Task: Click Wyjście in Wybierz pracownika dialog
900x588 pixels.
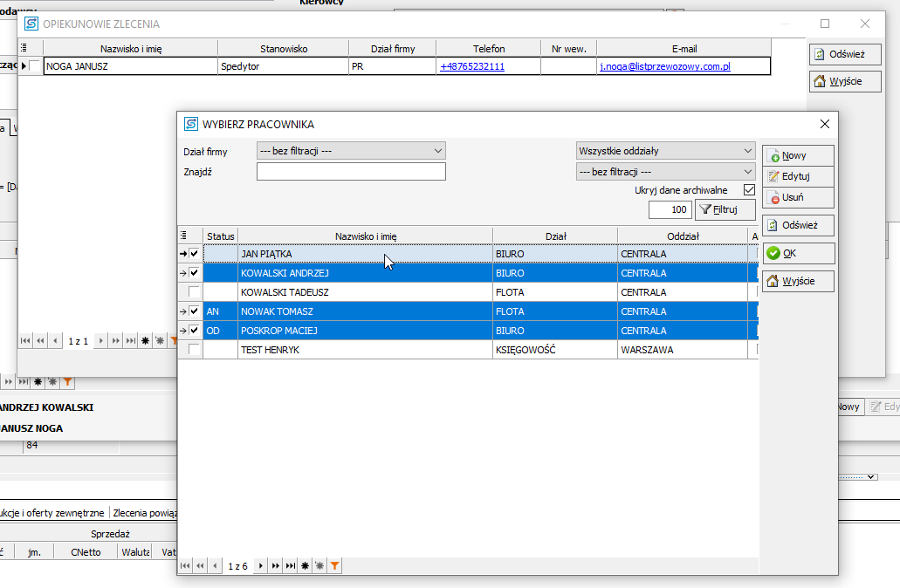Action: point(798,281)
